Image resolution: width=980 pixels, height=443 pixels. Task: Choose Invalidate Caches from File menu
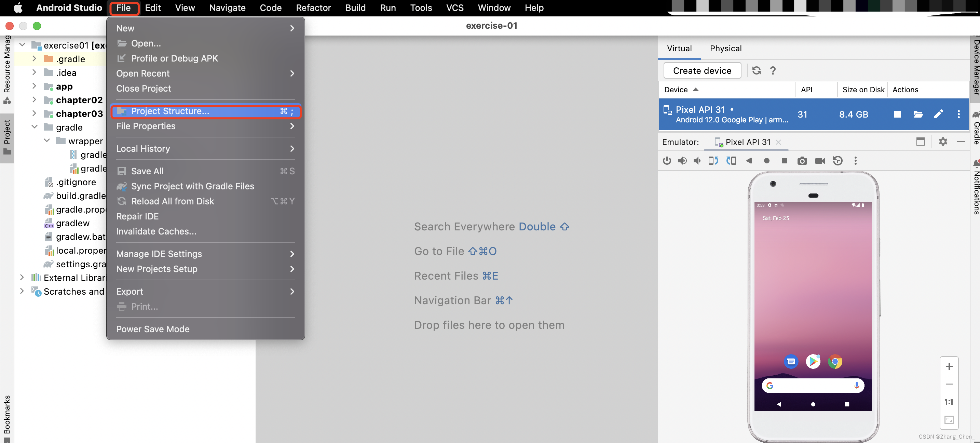click(x=205, y=231)
